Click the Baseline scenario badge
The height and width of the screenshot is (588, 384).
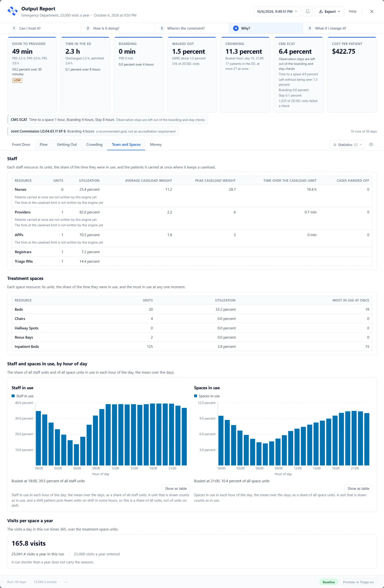click(329, 582)
